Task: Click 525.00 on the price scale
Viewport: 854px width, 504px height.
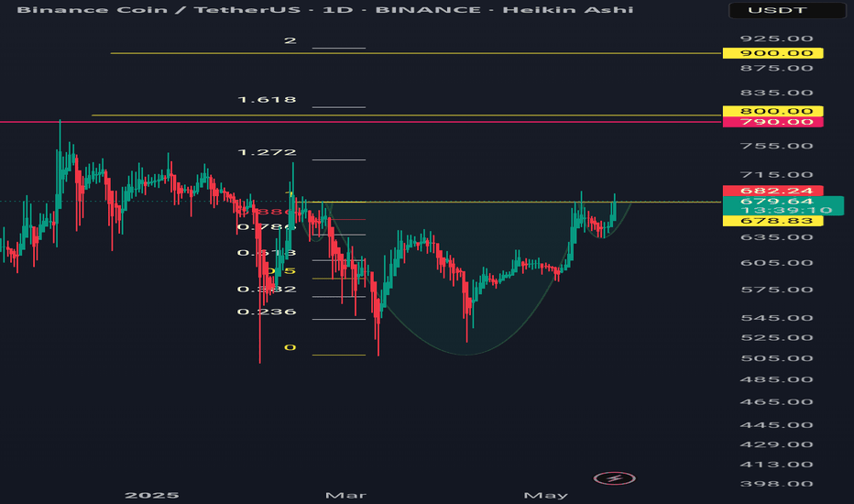Action: (x=777, y=338)
